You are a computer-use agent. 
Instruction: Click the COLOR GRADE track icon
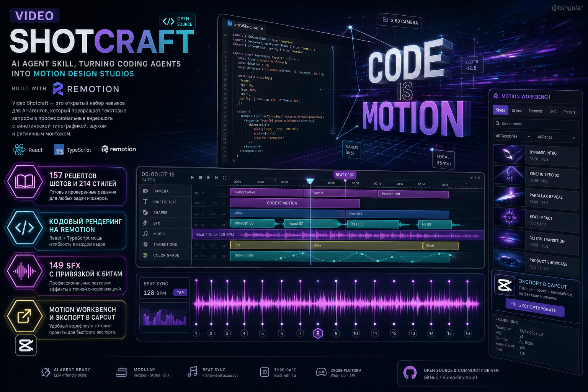[145, 255]
